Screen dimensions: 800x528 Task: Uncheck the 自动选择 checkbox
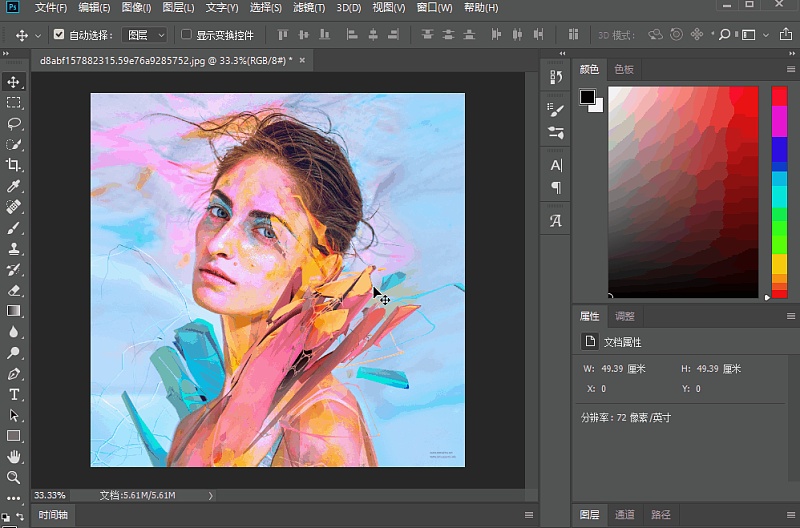pos(59,34)
